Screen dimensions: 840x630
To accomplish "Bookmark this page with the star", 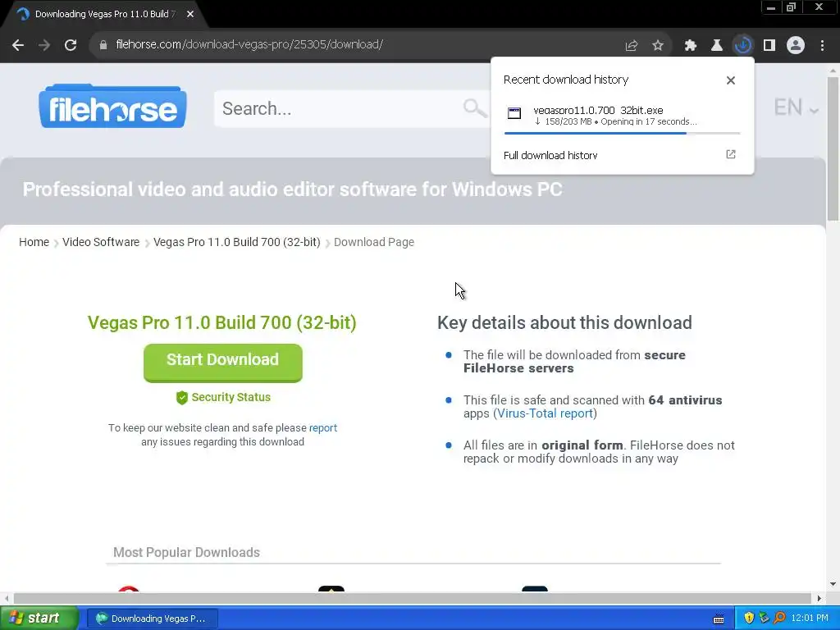I will (658, 45).
